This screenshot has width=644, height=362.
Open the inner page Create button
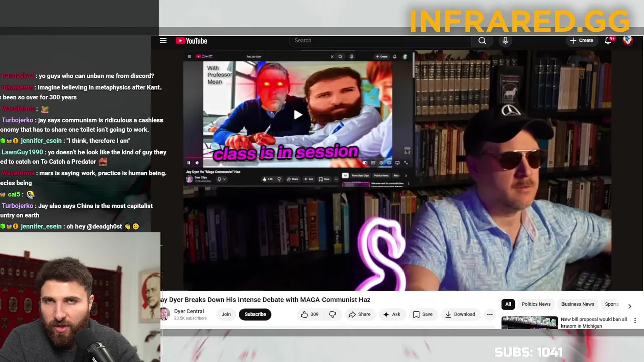click(381, 57)
